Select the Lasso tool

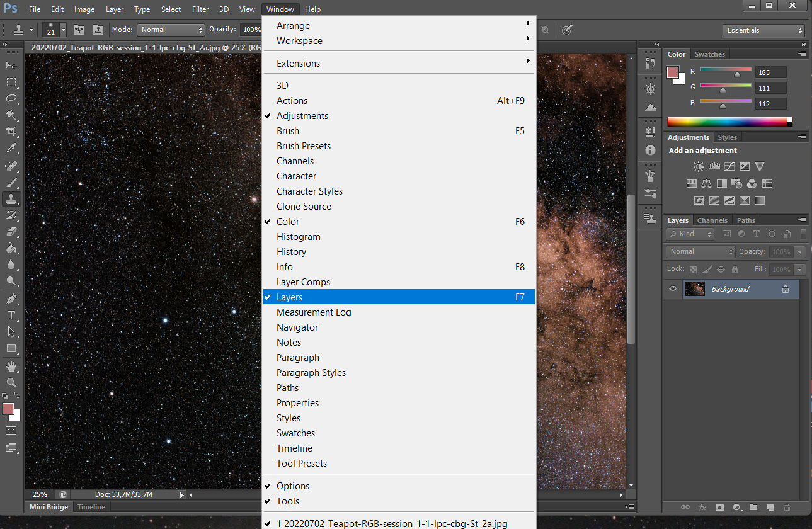(11, 99)
